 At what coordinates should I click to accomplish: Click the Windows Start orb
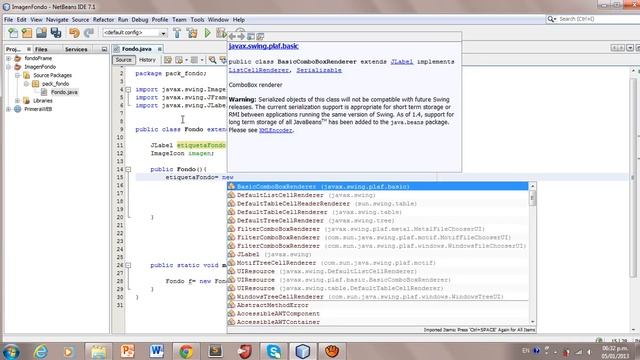(x=11, y=351)
